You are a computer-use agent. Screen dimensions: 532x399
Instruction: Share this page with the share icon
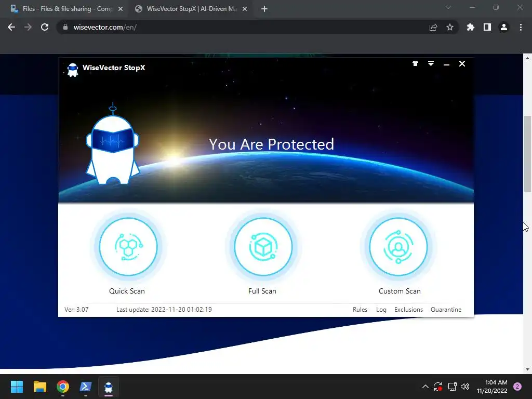click(x=433, y=28)
